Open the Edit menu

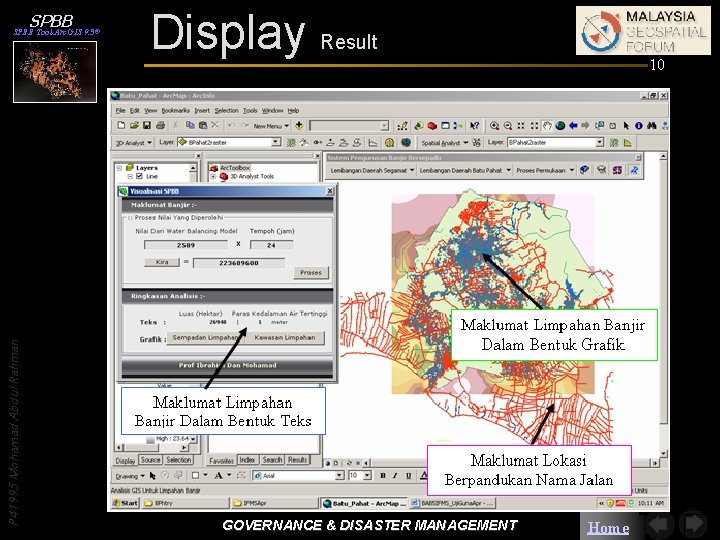pyautogui.click(x=135, y=111)
